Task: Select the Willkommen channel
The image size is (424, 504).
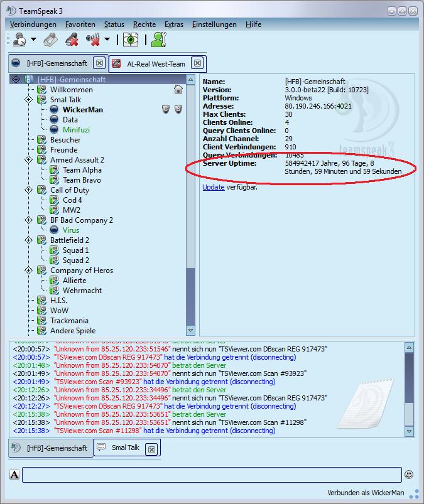Action: (x=72, y=90)
